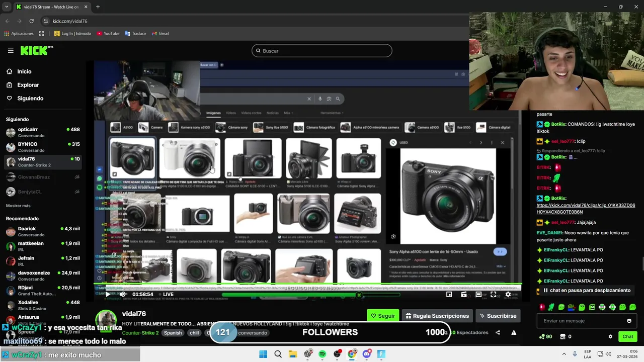Send message with Chat button
Viewport: 644px width, 362px height.
tap(628, 336)
